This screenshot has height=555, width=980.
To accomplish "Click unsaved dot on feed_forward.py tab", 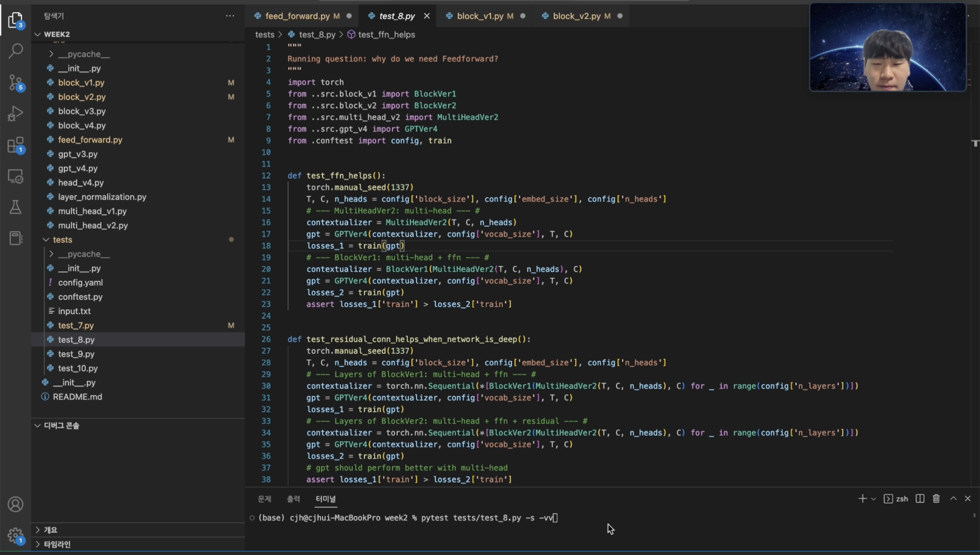I will tap(349, 16).
